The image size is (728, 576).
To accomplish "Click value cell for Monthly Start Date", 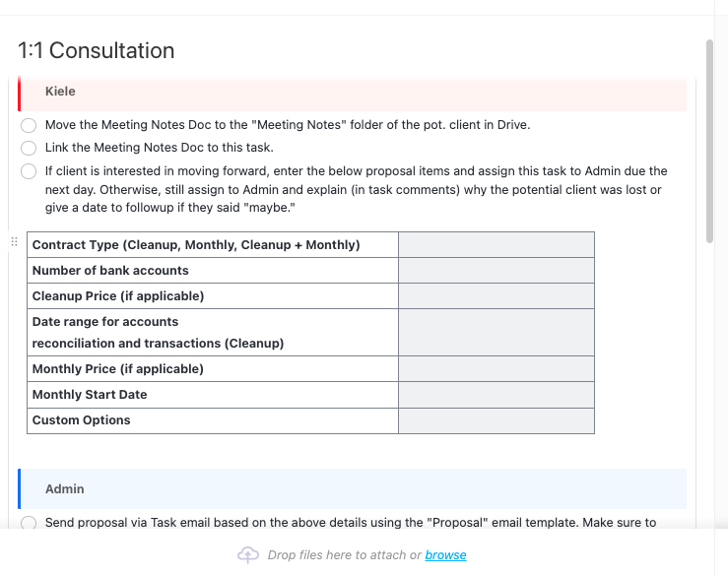I will click(x=496, y=395).
